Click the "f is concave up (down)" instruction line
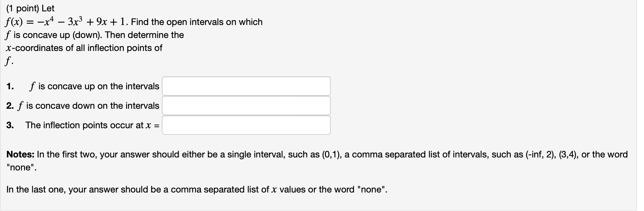Viewport: 644px width, 211px height. [x=95, y=35]
